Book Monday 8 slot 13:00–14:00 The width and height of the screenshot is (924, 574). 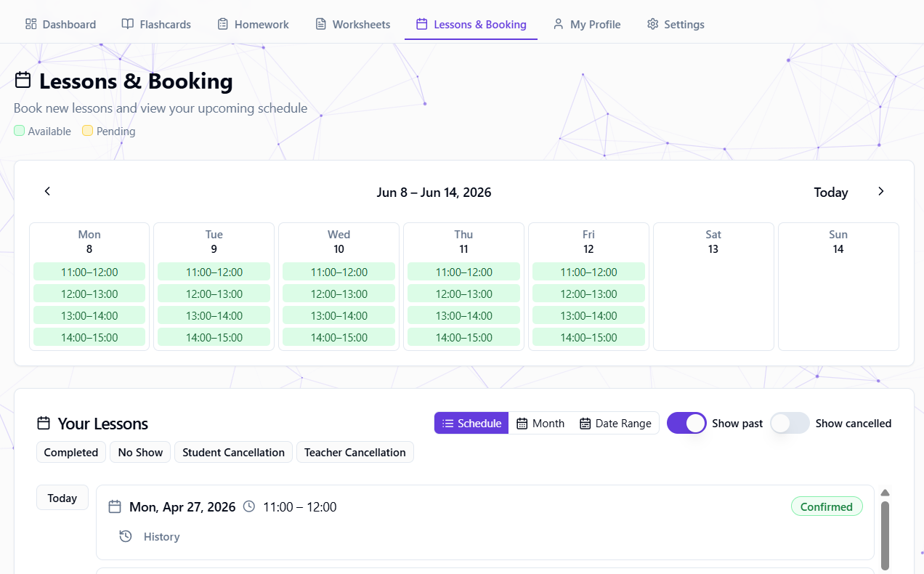pos(89,315)
